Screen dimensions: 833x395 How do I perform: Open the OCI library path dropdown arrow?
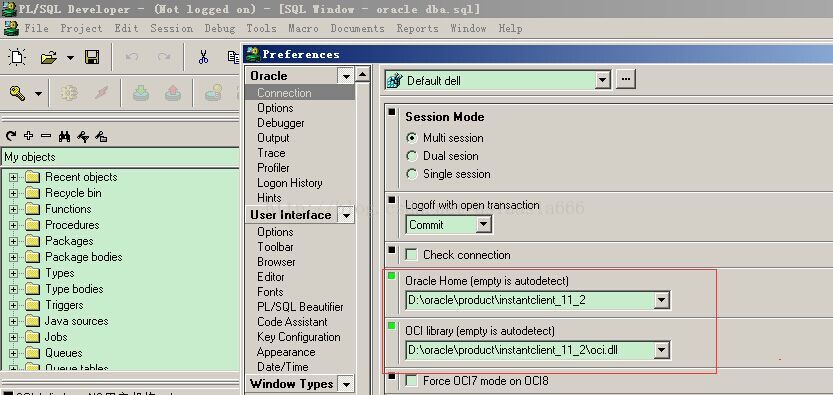[x=661, y=350]
